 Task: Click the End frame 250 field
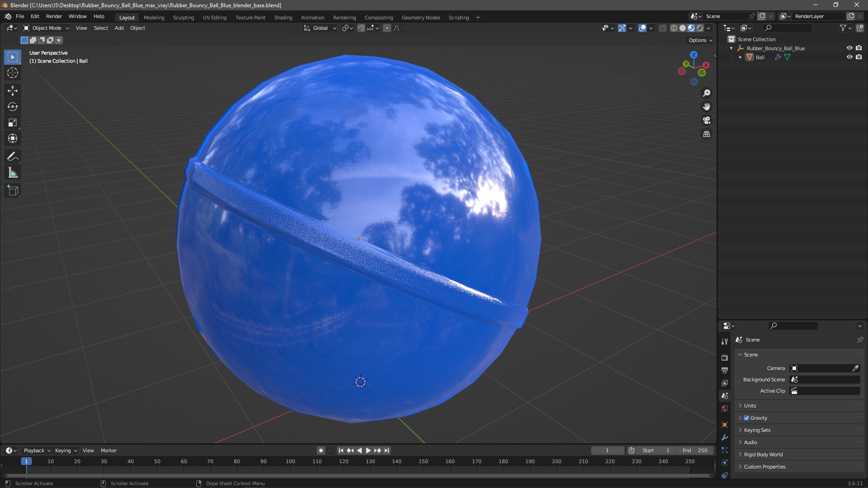[695, 450]
